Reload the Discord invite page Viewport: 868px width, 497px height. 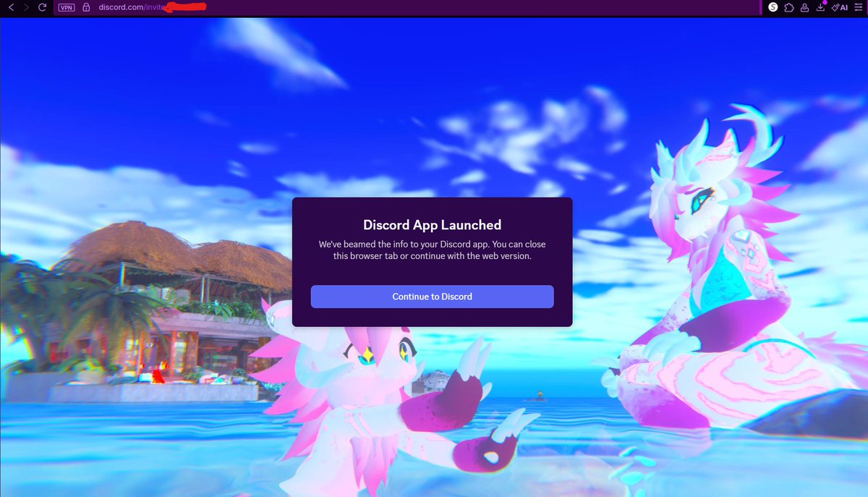coord(43,7)
